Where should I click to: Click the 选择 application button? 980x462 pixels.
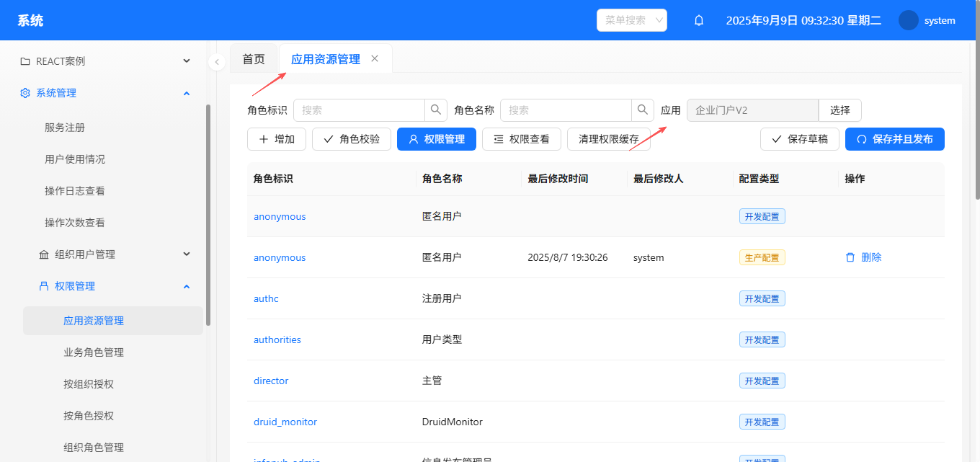click(x=839, y=110)
